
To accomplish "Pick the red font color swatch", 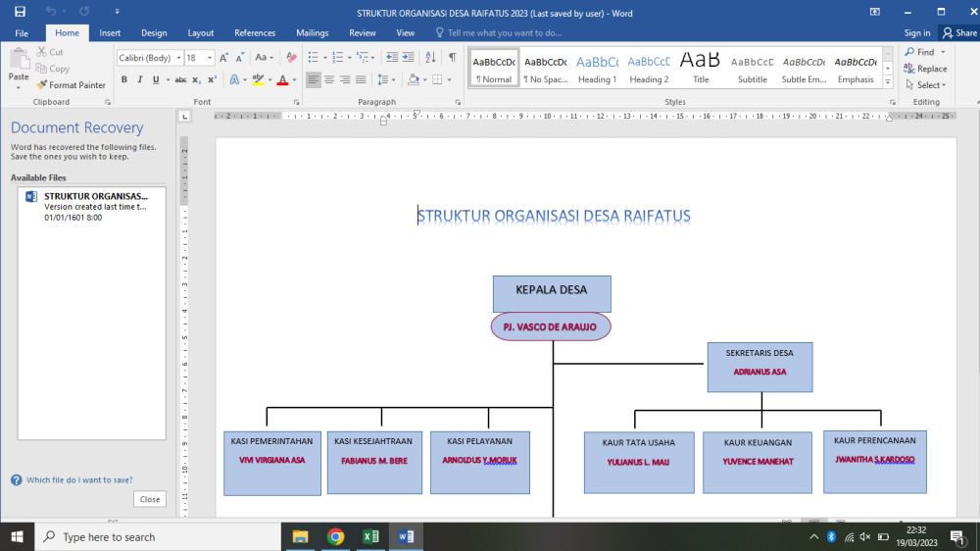I will (283, 80).
